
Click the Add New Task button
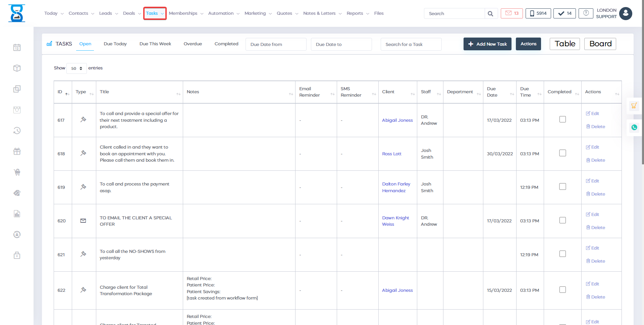point(487,44)
